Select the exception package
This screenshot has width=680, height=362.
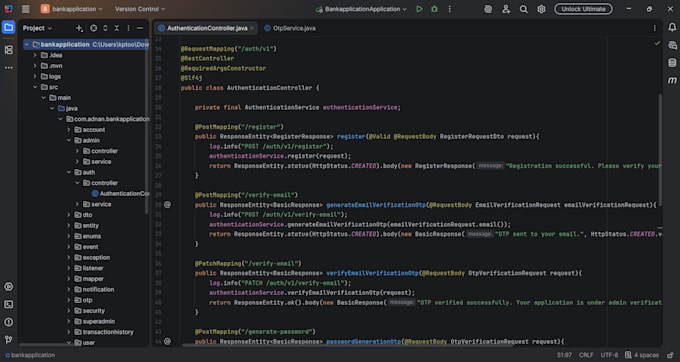92,258
